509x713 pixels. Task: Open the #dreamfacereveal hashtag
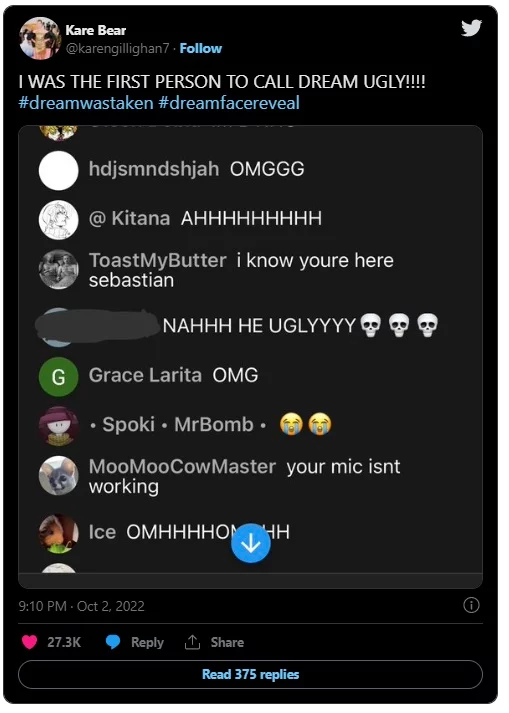[229, 103]
